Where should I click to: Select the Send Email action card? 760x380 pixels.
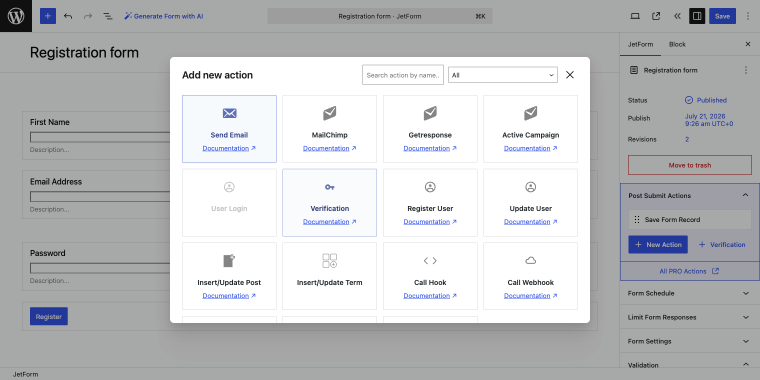[229, 129]
